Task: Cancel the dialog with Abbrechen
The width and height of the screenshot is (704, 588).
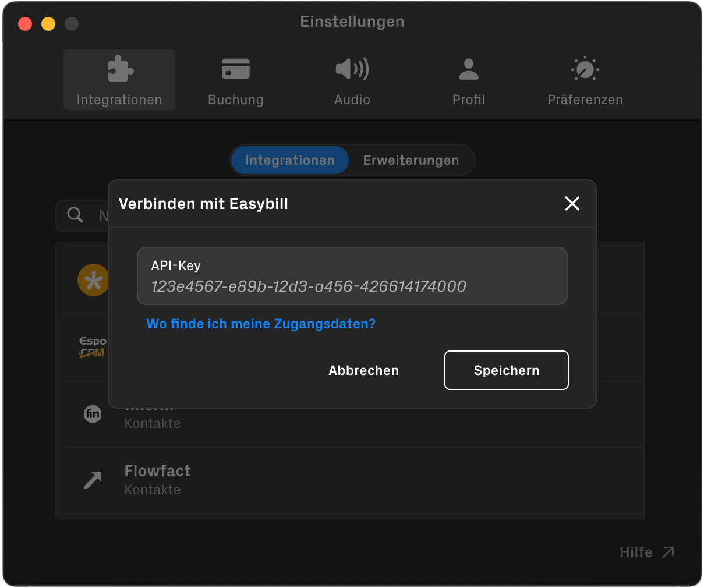Action: click(363, 370)
